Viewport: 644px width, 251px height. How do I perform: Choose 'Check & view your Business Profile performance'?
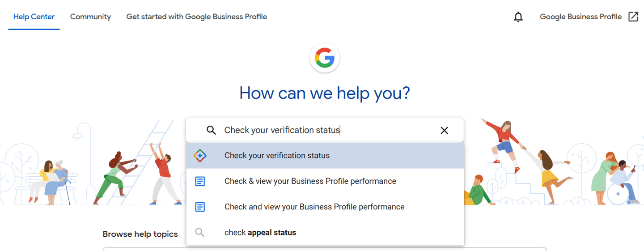pos(310,181)
